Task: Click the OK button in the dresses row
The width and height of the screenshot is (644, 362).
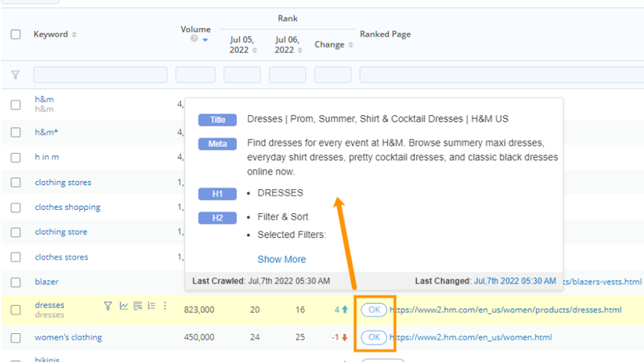Action: pos(374,310)
